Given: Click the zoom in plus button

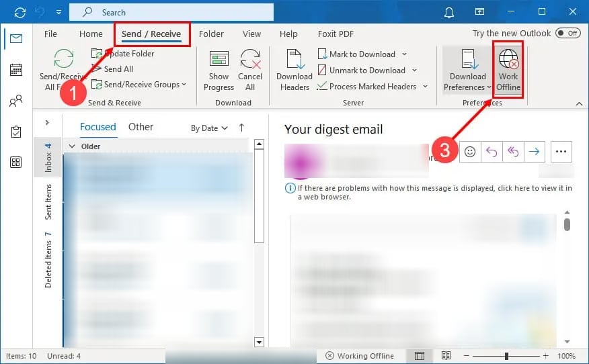Looking at the screenshot, I should click(546, 356).
